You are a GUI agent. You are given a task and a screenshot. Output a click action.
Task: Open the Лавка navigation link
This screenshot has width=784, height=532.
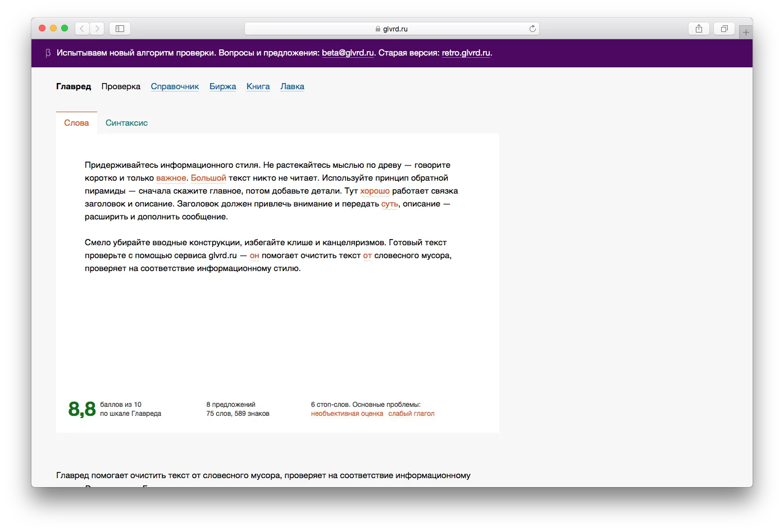(292, 86)
